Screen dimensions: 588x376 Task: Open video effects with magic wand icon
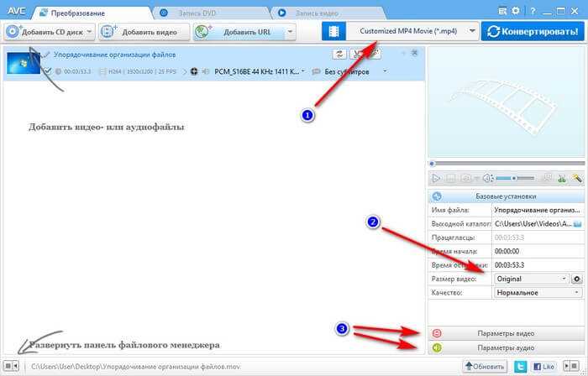tap(577, 178)
